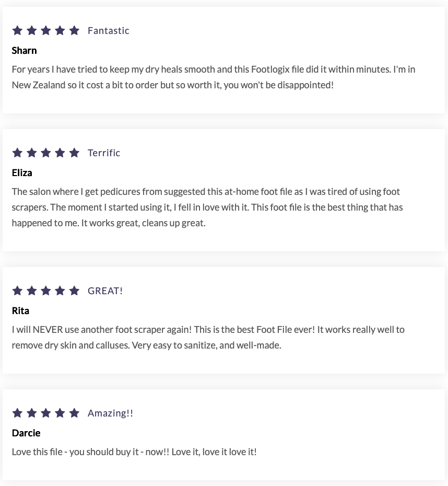Viewport: 448px width, 486px height.
Task: Click the fifth star next to the GREAT! title
Action: tap(74, 291)
